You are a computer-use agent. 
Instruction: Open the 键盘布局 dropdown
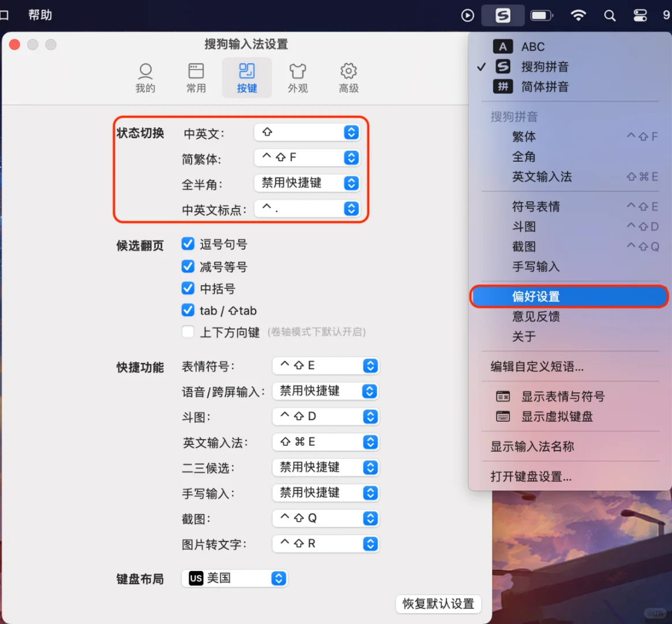pos(234,578)
